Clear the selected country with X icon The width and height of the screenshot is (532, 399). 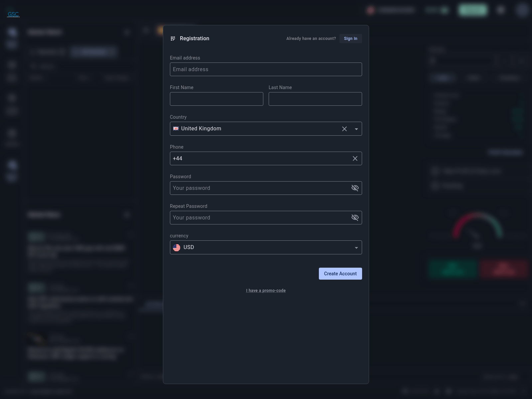pos(344,129)
